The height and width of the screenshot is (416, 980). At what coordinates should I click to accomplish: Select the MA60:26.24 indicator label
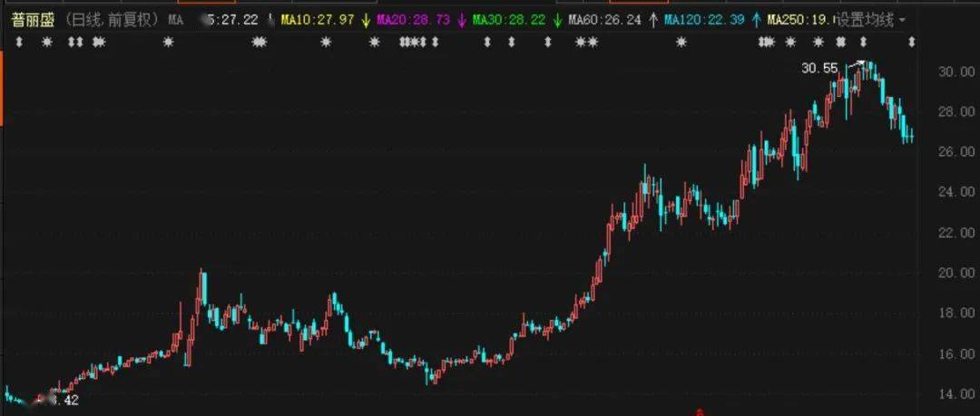tap(605, 21)
